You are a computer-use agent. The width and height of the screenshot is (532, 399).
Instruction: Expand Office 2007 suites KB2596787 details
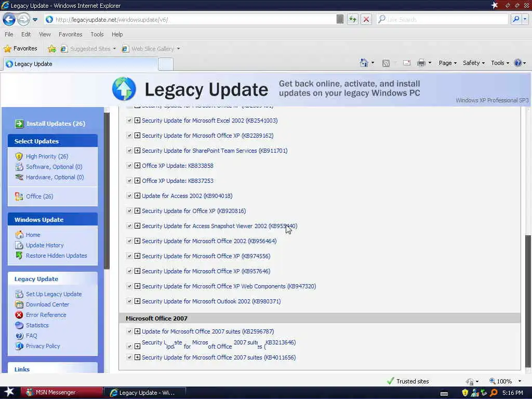click(137, 331)
